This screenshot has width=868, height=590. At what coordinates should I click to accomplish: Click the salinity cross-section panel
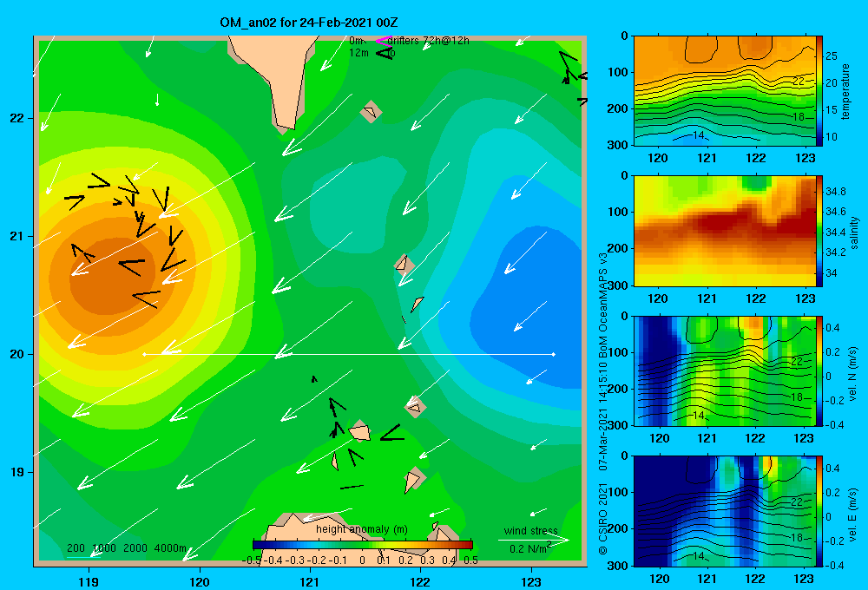click(725, 231)
